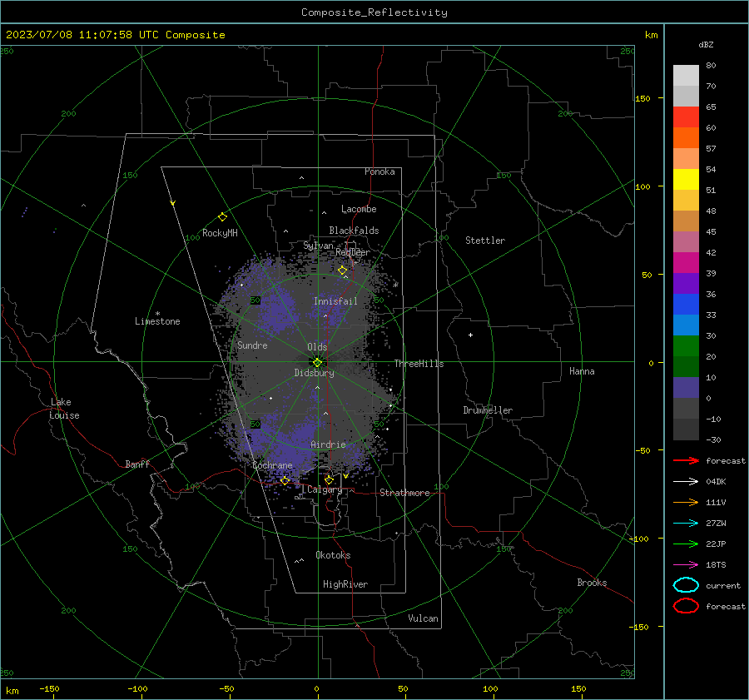
Task: Click the red forecast ellipse in legend
Action: 686,606
